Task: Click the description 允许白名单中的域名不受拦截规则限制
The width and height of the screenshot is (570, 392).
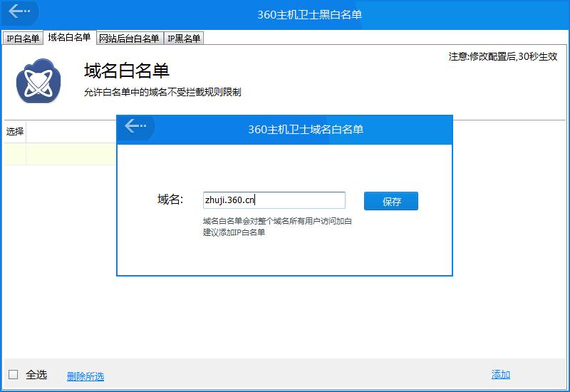Action: [162, 92]
